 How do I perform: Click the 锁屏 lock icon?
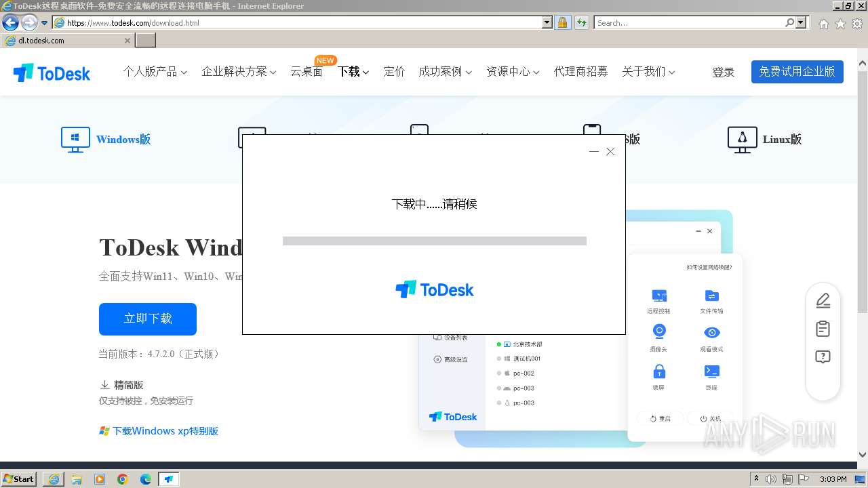658,371
